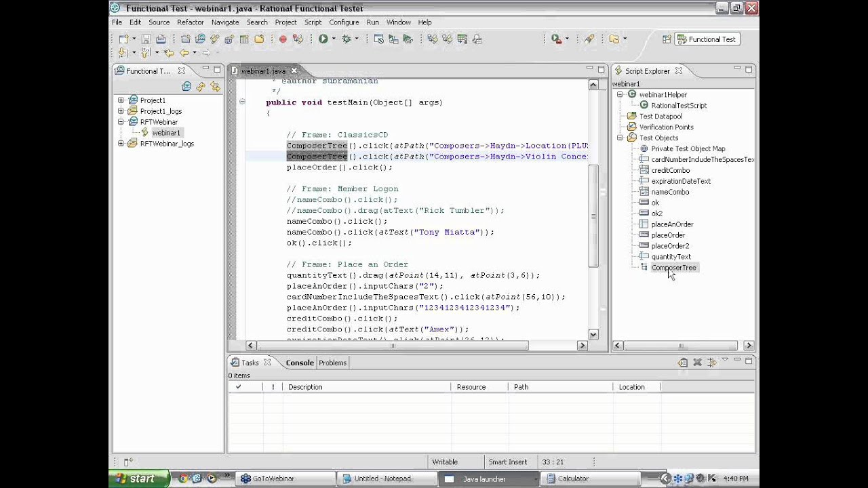Open the Configure menu

click(344, 22)
